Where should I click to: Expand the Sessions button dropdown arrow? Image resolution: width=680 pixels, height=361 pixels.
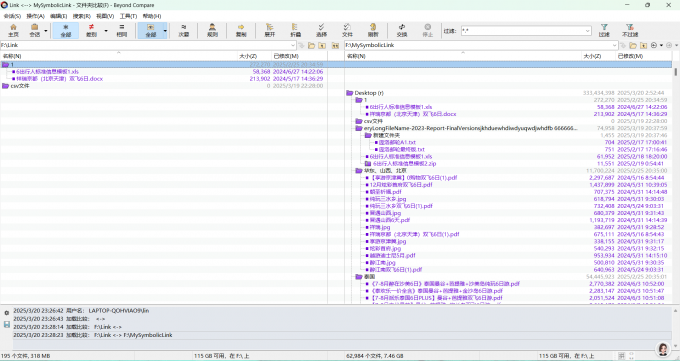tap(46, 31)
